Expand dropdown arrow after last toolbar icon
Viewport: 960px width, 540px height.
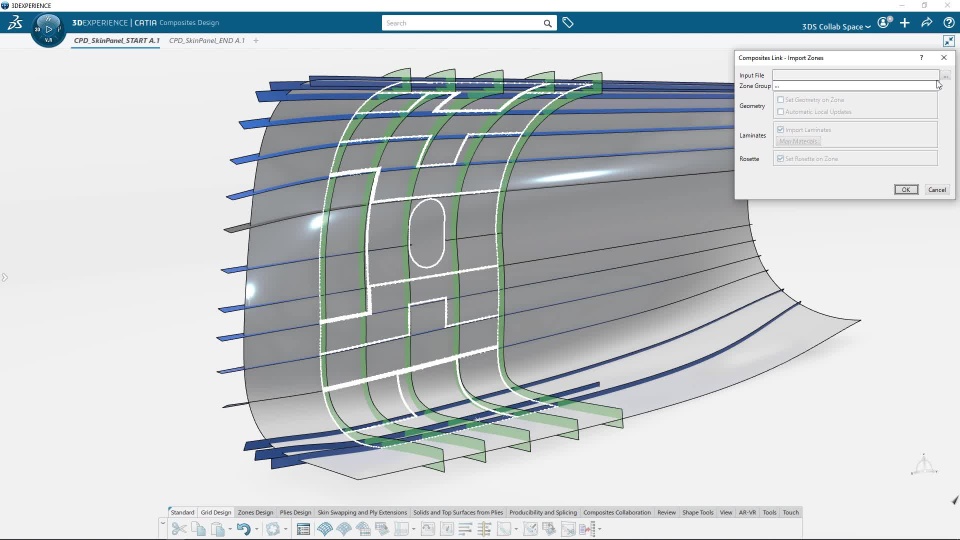(599, 529)
